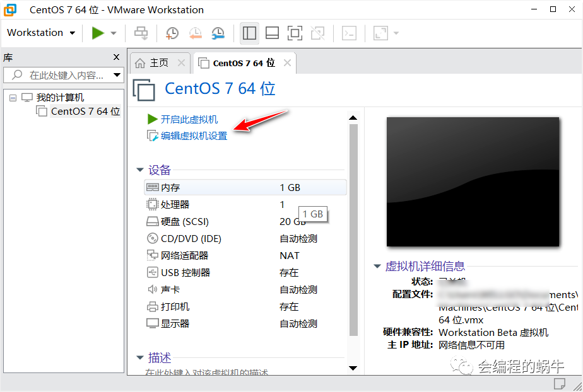Click the CD/DVD (IDE) disc icon
583x392 pixels.
click(152, 238)
